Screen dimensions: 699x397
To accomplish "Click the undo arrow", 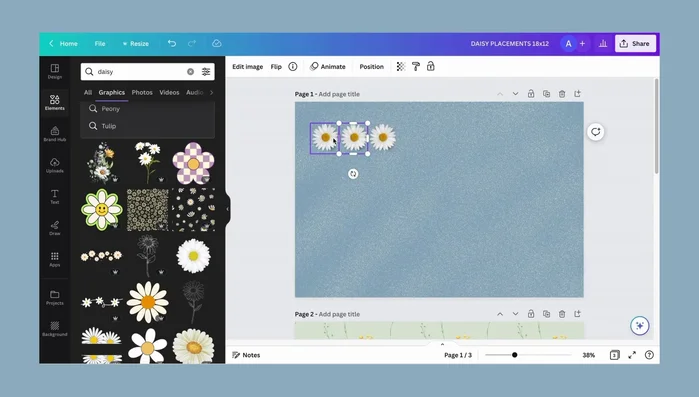I will (172, 43).
